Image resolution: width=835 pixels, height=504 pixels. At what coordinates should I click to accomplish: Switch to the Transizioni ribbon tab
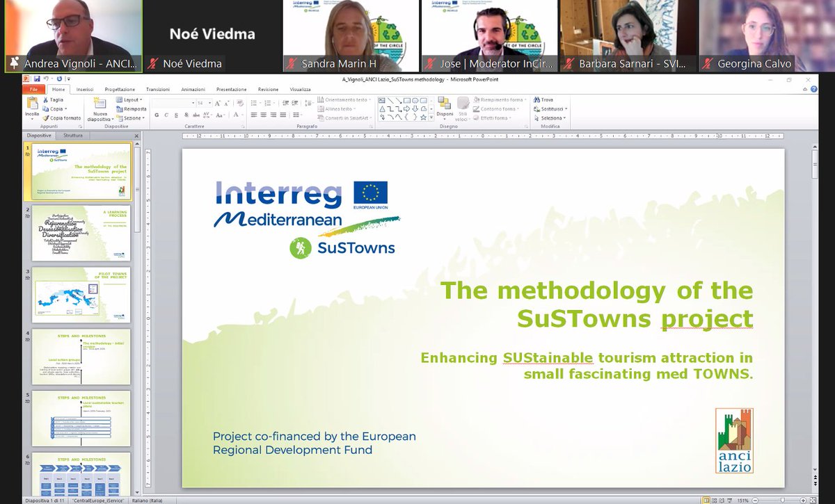(x=158, y=90)
